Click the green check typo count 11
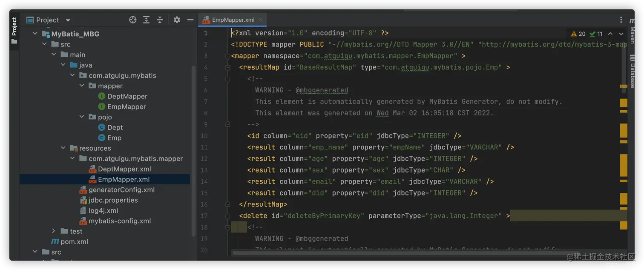 [596, 34]
